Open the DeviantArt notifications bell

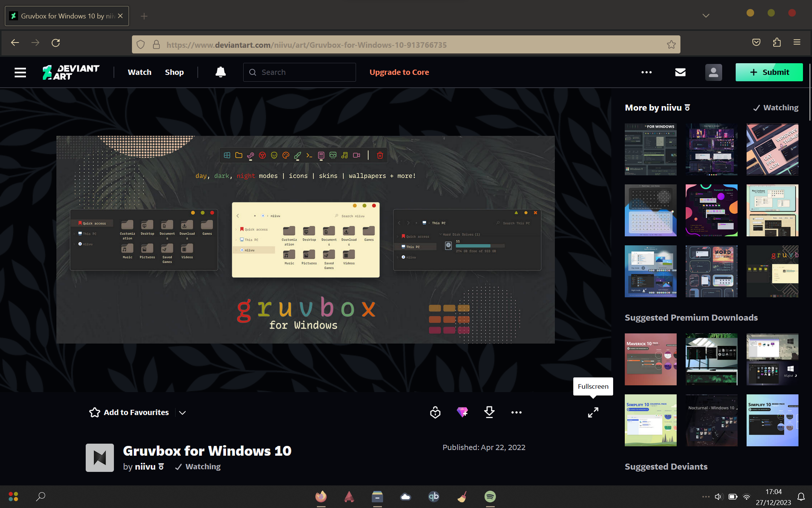220,72
